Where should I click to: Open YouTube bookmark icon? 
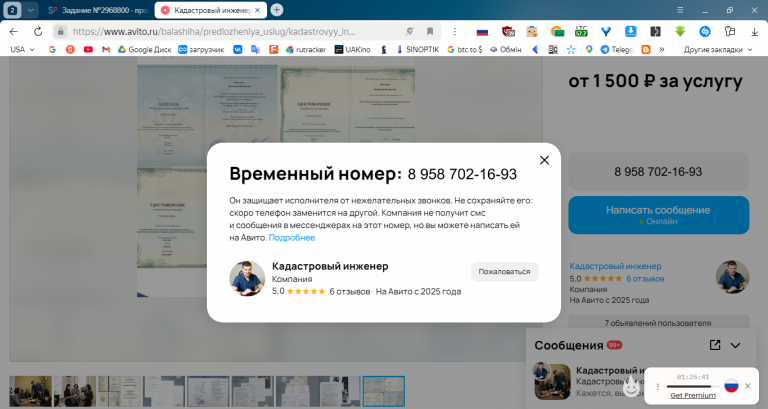click(88, 49)
